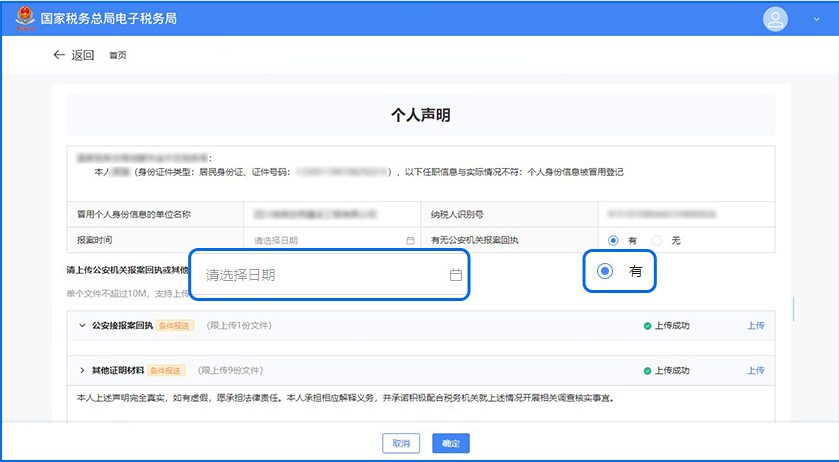Expand the account dropdown arrow beside avatar
839x462 pixels.
point(816,19)
